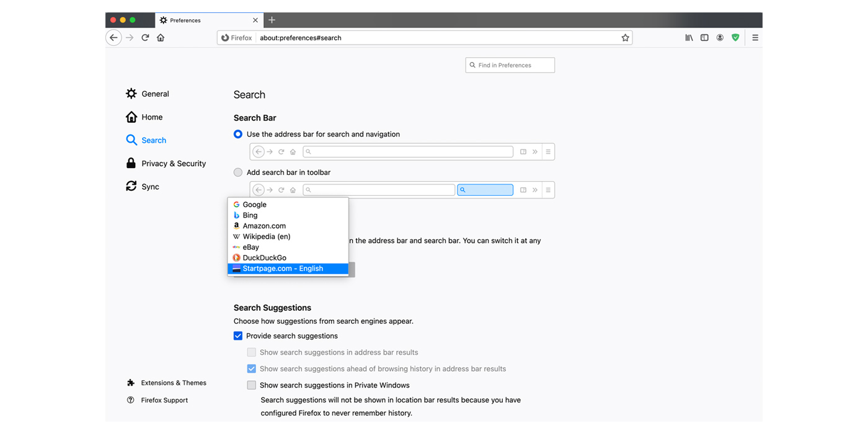Choose DuckDuckGo from the search engine list
The image size is (868, 434).
[264, 258]
